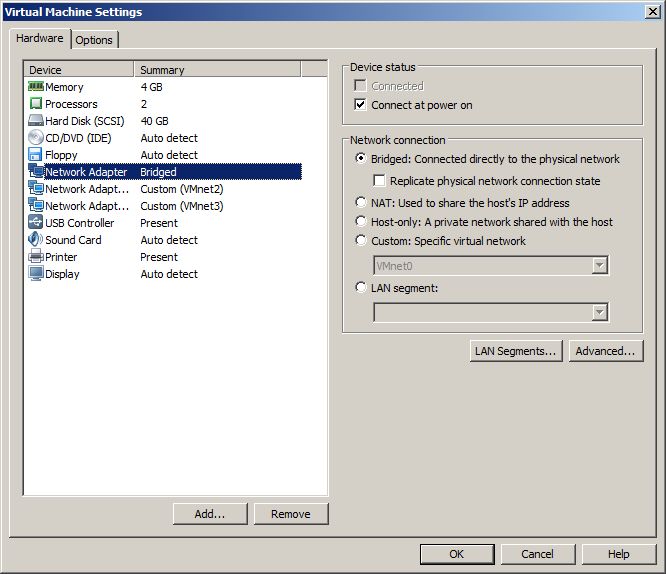666x574 pixels.
Task: Select the Floppy drive icon
Action: pyautogui.click(x=36, y=155)
